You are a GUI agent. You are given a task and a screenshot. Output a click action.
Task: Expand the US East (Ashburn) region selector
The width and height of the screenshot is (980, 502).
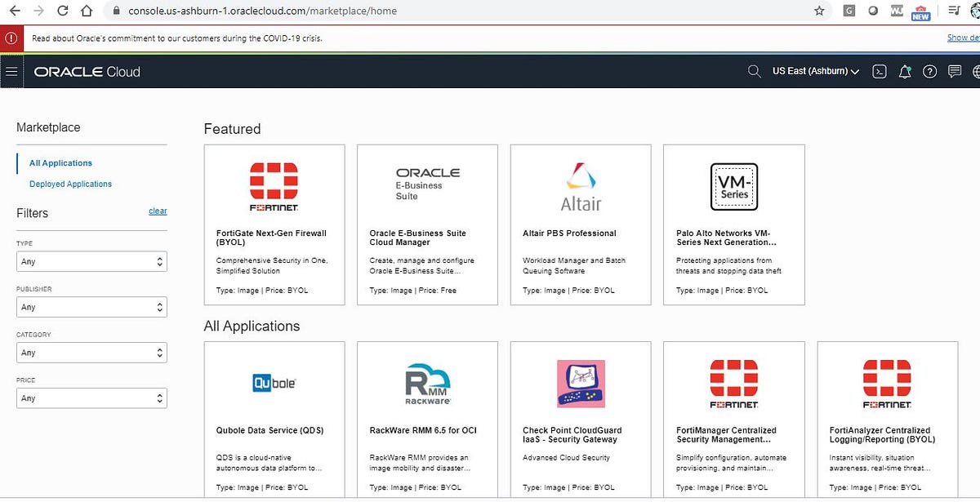(815, 71)
